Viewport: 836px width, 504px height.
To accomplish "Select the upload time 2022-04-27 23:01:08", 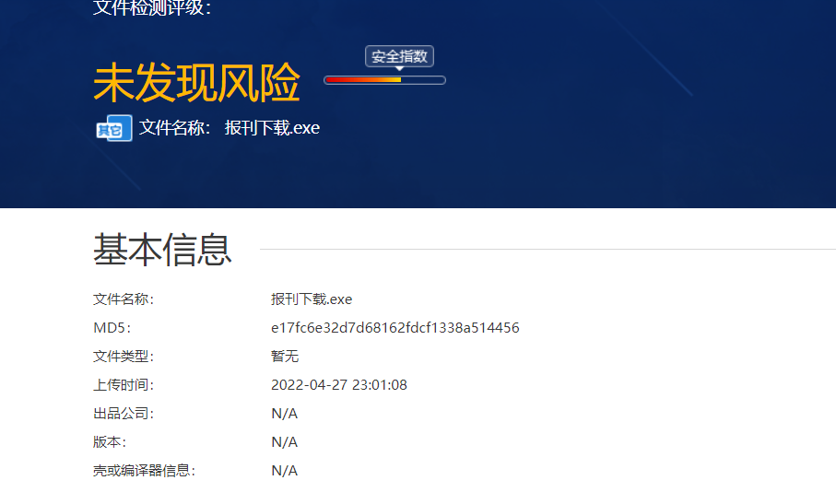I will coord(338,385).
